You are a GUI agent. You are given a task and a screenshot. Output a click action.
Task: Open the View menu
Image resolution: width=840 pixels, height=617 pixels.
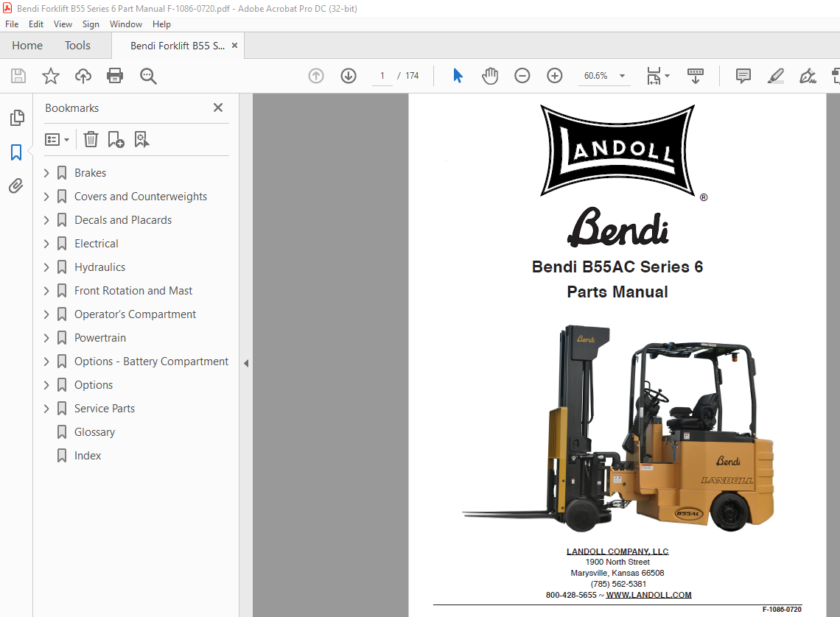click(63, 24)
